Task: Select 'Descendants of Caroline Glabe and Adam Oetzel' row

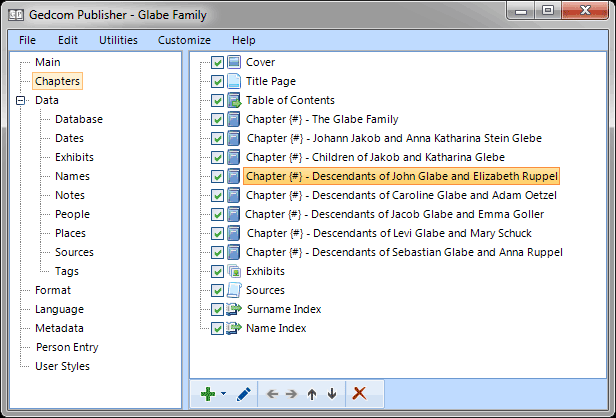Action: point(401,195)
